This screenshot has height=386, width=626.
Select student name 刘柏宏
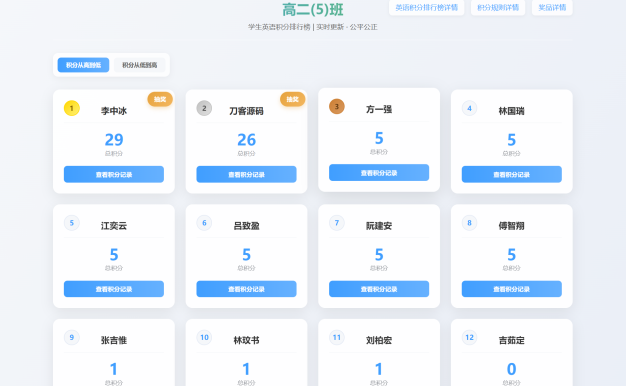[x=379, y=340]
